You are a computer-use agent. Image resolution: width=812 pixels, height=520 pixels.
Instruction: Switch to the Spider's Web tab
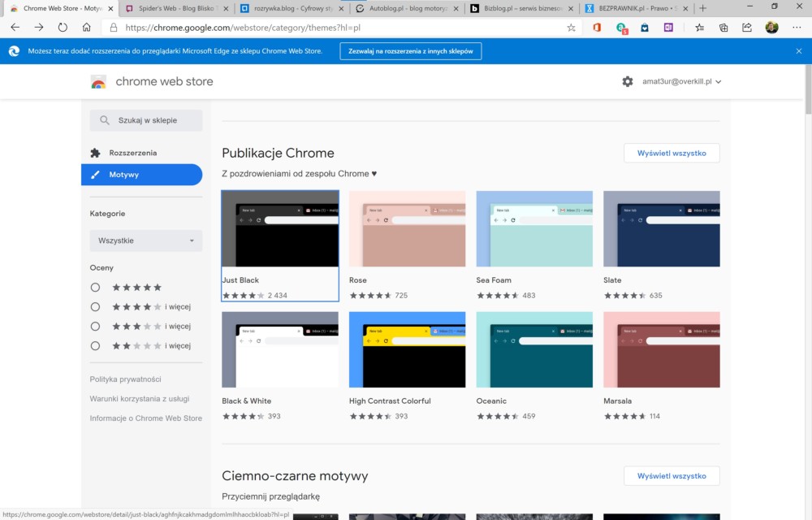(176, 8)
